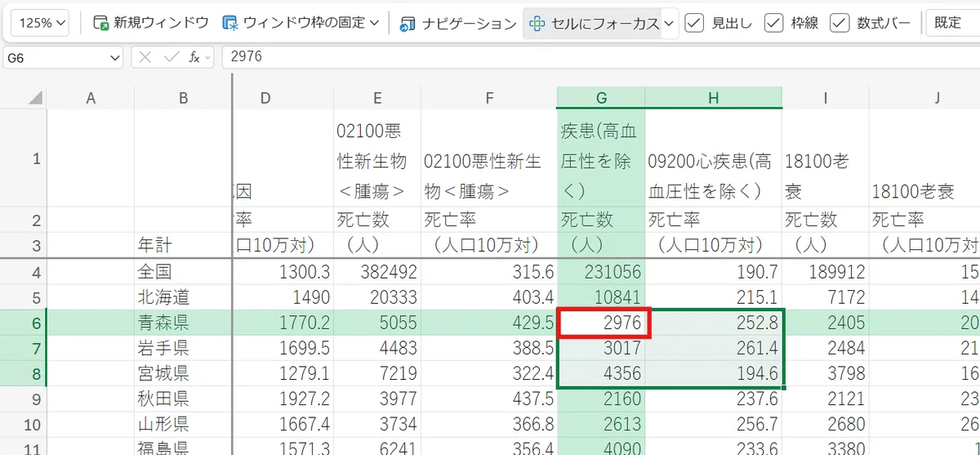This screenshot has width=980, height=455.
Task: Click the cell 宮城県
Action: pyautogui.click(x=183, y=375)
